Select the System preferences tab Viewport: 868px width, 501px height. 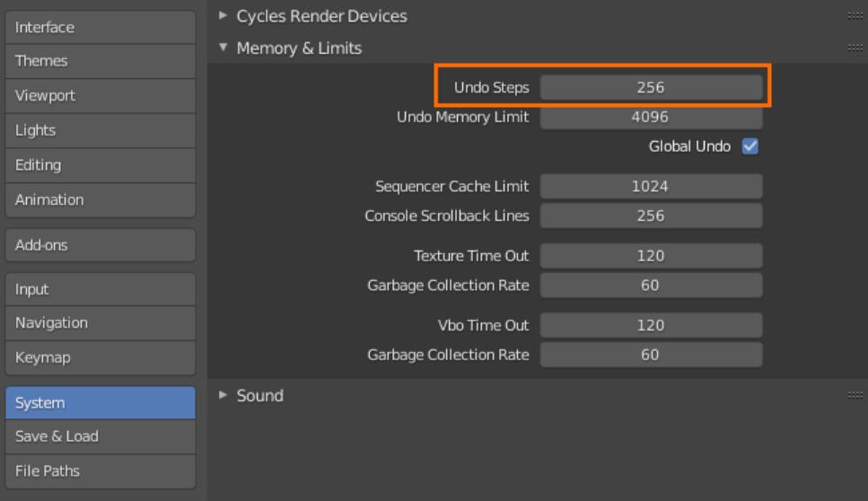coord(101,403)
